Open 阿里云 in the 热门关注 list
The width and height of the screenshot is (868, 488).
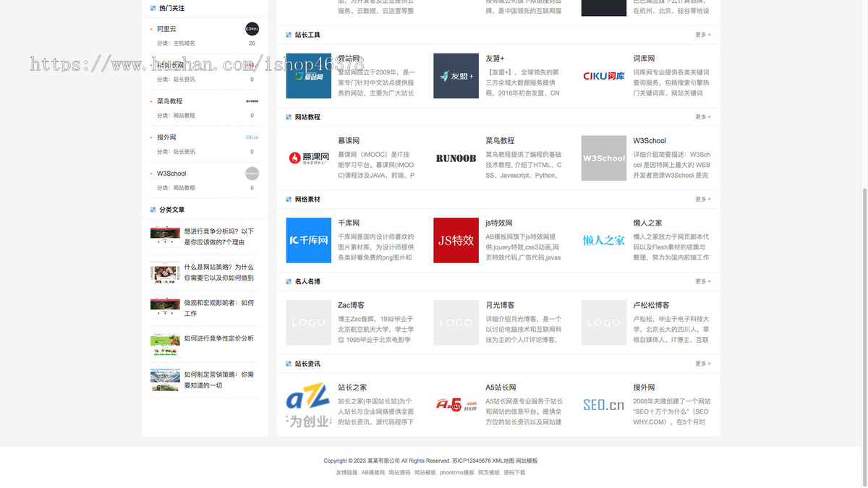click(166, 29)
